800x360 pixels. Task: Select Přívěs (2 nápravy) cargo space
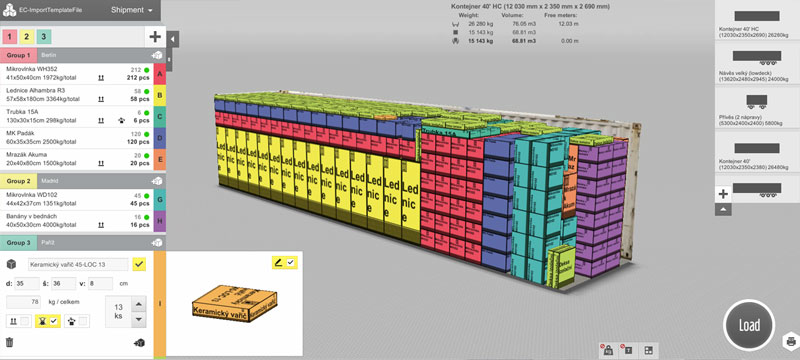(757, 108)
